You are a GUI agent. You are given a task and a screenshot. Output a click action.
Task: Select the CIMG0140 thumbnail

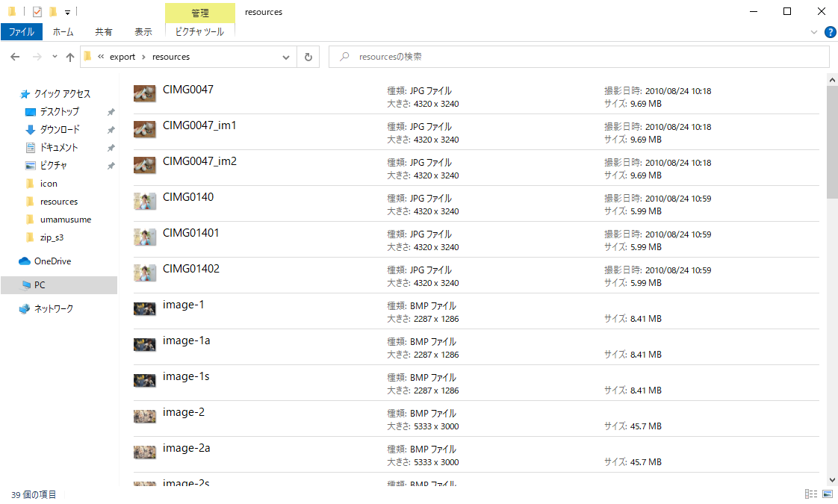[145, 201]
